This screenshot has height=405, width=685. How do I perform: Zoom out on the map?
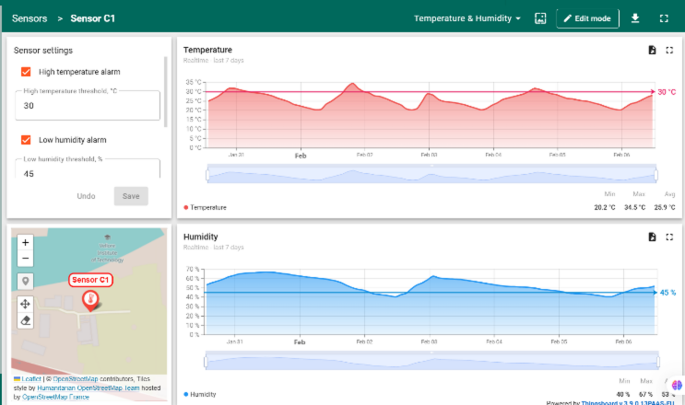coord(25,258)
